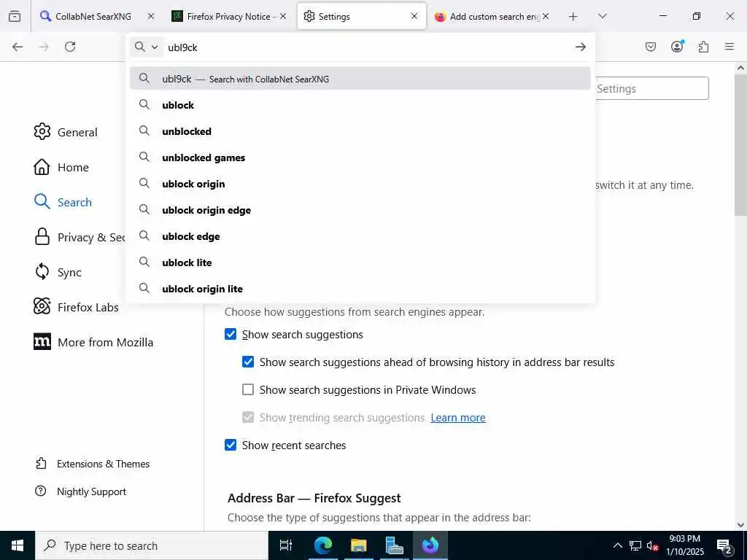This screenshot has width=747, height=560.
Task: Go back using the back arrow
Action: 18,47
